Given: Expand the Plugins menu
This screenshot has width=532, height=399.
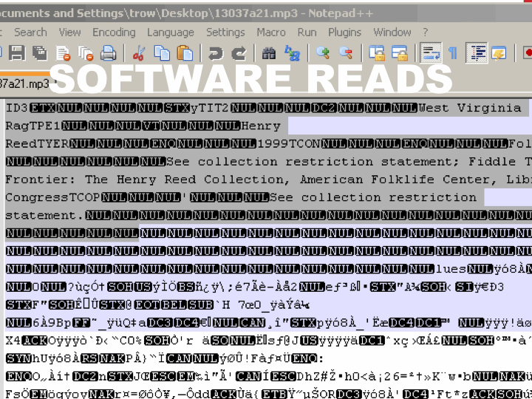Looking at the screenshot, I should coord(344,32).
